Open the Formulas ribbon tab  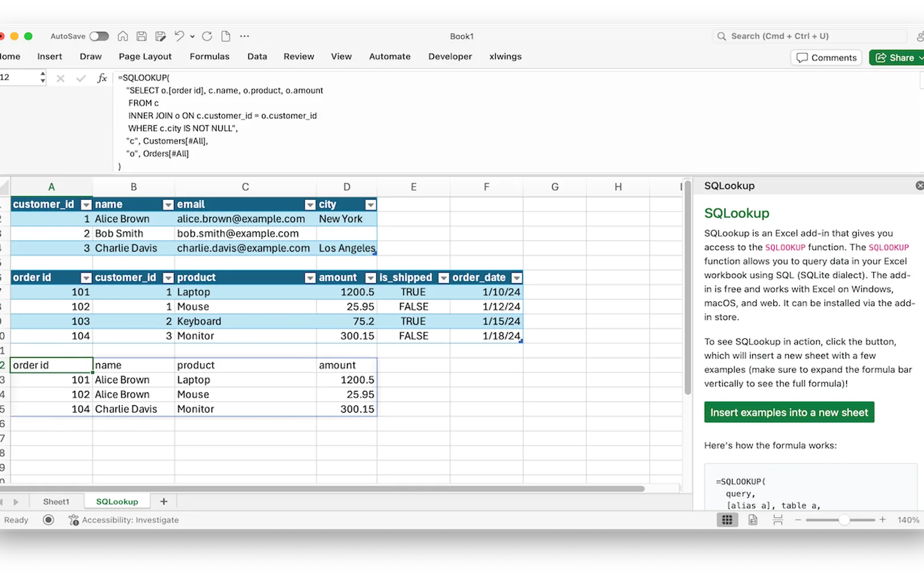pos(210,57)
